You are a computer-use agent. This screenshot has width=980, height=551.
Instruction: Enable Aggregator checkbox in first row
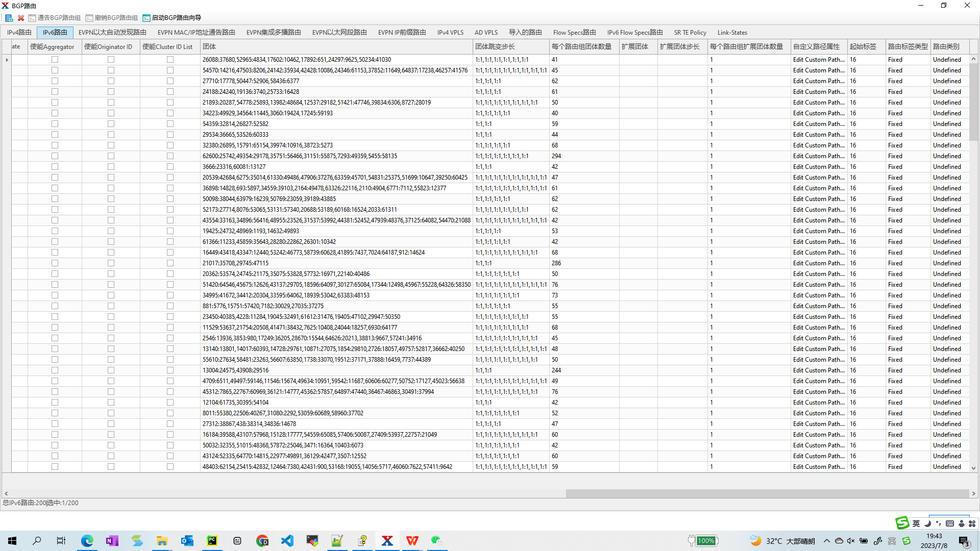click(55, 60)
